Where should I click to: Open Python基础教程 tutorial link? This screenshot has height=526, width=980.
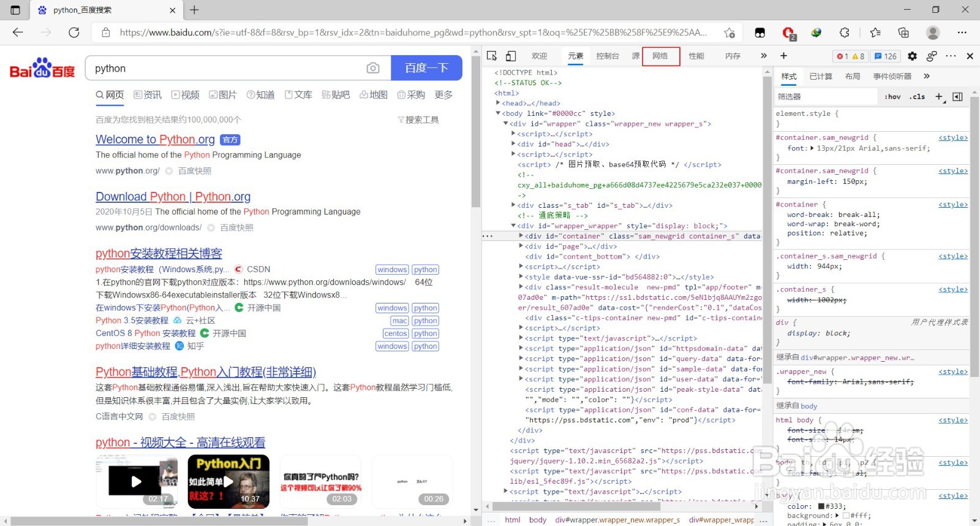tap(206, 372)
